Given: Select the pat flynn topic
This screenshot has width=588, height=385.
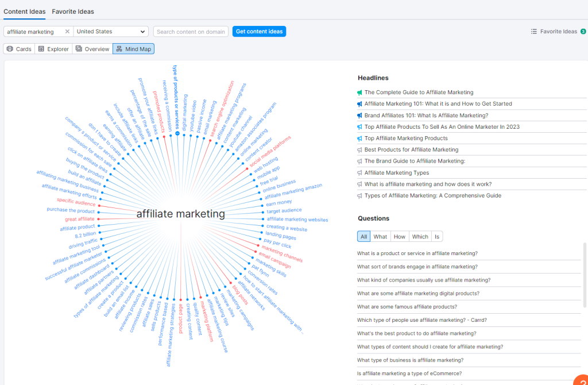Looking at the screenshot, I should tap(260, 271).
